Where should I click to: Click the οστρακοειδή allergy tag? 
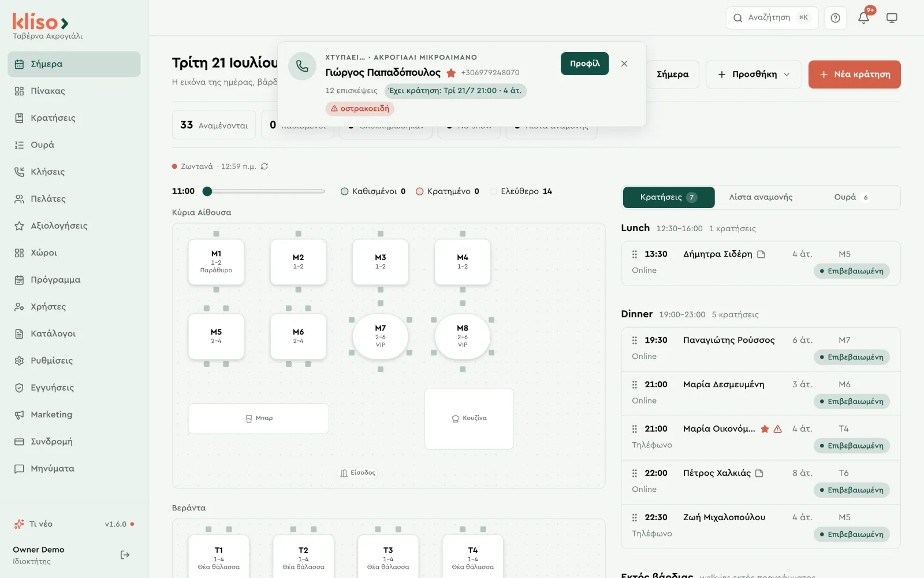click(360, 109)
